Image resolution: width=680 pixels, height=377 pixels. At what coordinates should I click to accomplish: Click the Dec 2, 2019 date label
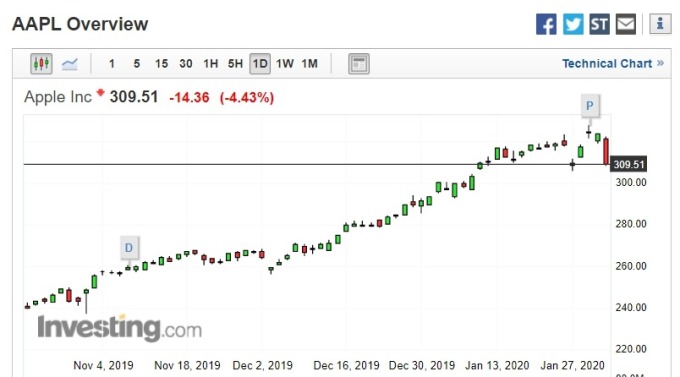pos(263,366)
